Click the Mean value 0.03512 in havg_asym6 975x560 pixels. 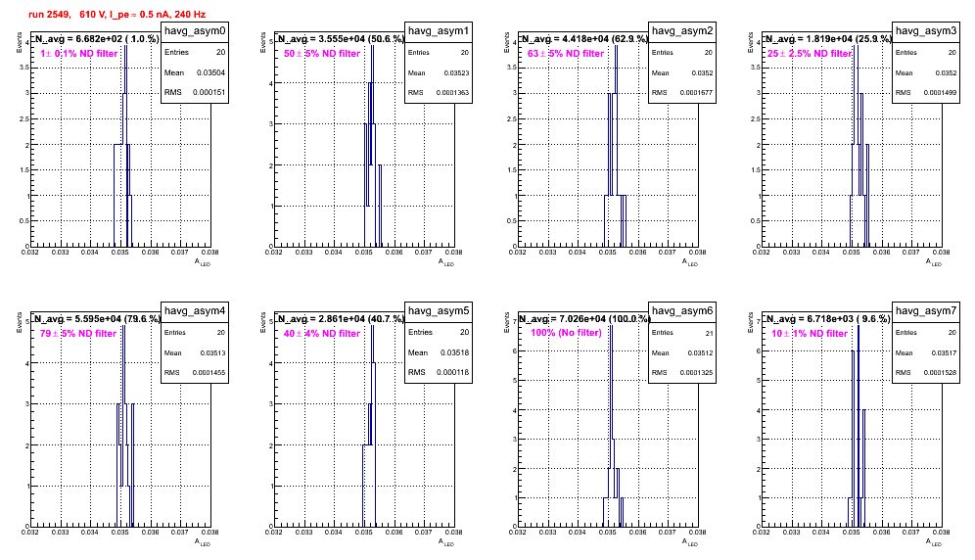700,352
